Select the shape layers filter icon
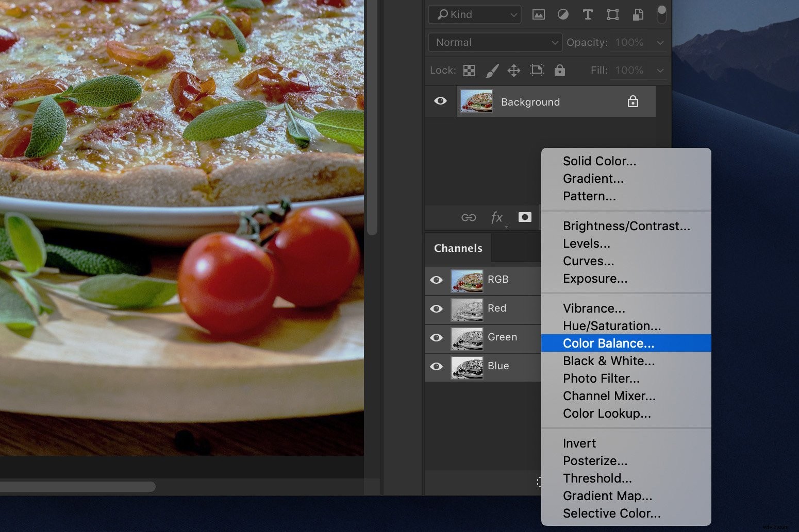 click(612, 14)
